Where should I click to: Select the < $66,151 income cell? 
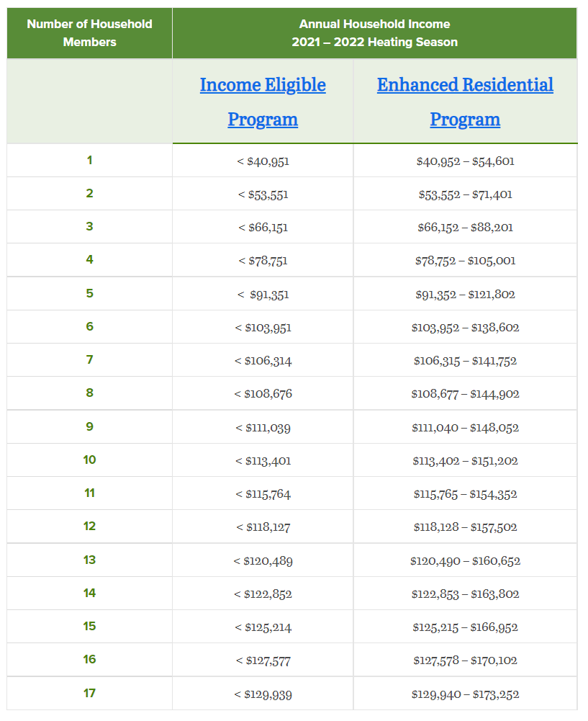pos(263,228)
